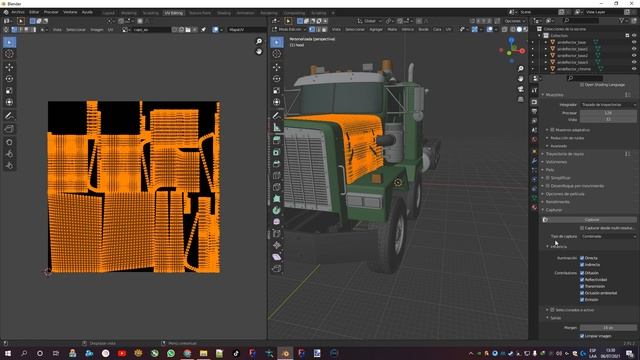The image size is (640, 360).
Task: Collapse the Influencia subpanel
Action: 558,247
